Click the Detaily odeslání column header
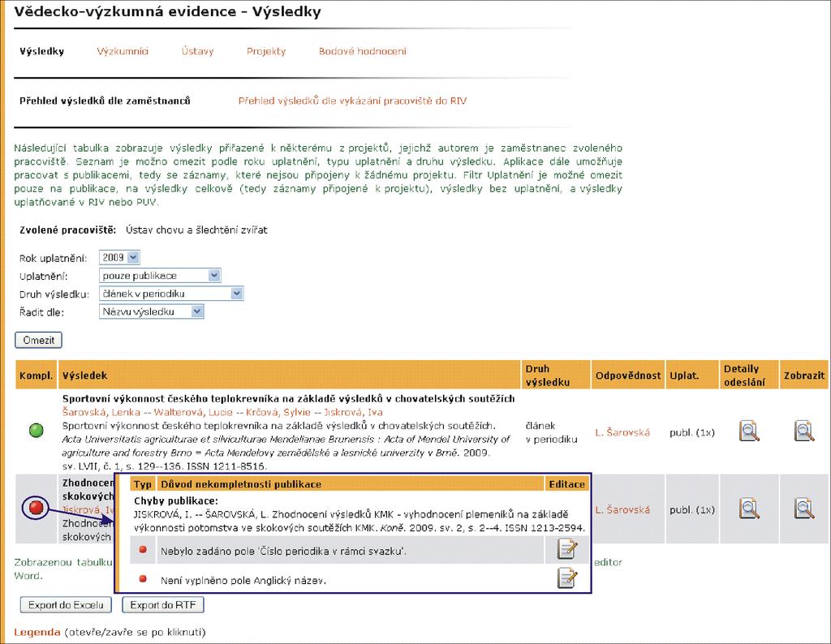The height and width of the screenshot is (644, 831). 749,375
